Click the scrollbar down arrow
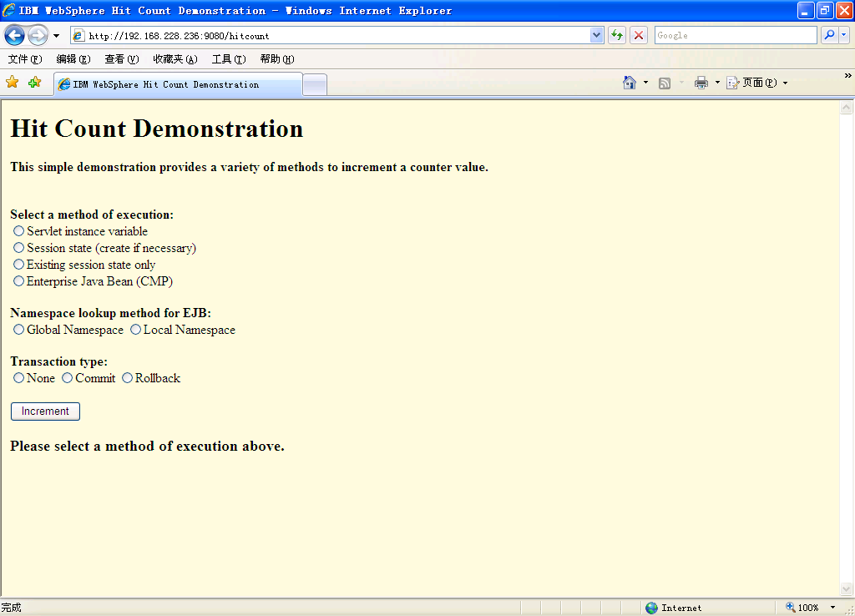Viewport: 855px width, 616px height. coord(846,588)
